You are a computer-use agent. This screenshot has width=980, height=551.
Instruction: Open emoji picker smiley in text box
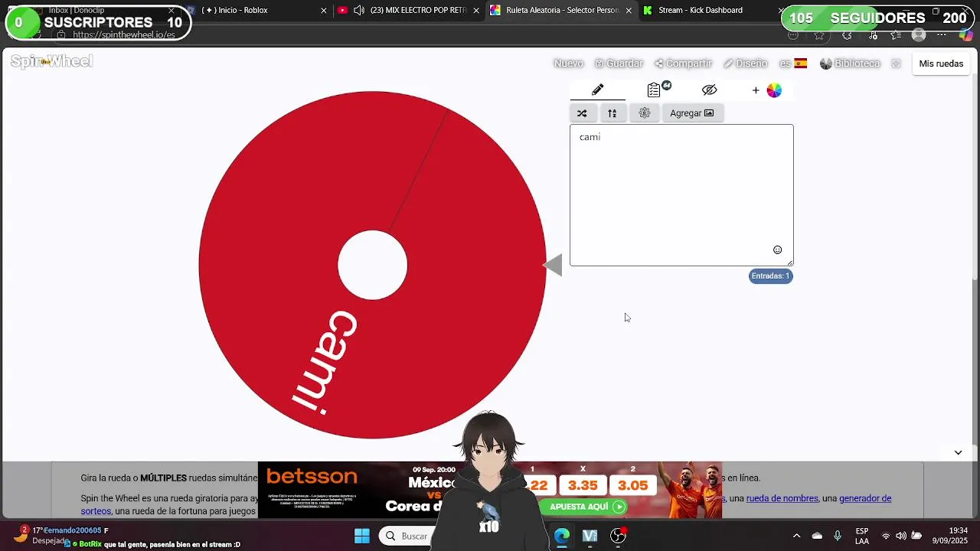(777, 250)
